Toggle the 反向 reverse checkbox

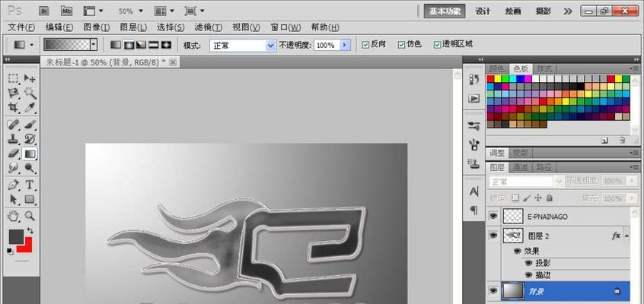[x=365, y=45]
